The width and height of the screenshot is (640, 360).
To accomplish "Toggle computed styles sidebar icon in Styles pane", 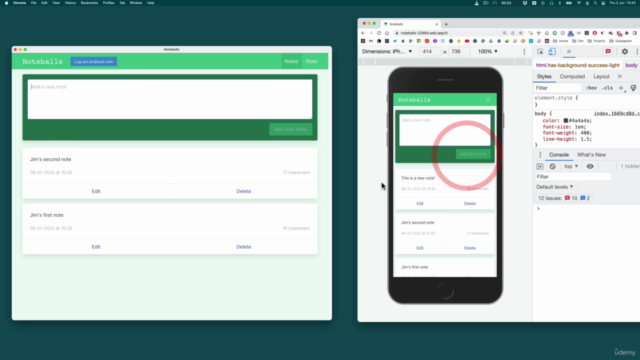I will (633, 88).
